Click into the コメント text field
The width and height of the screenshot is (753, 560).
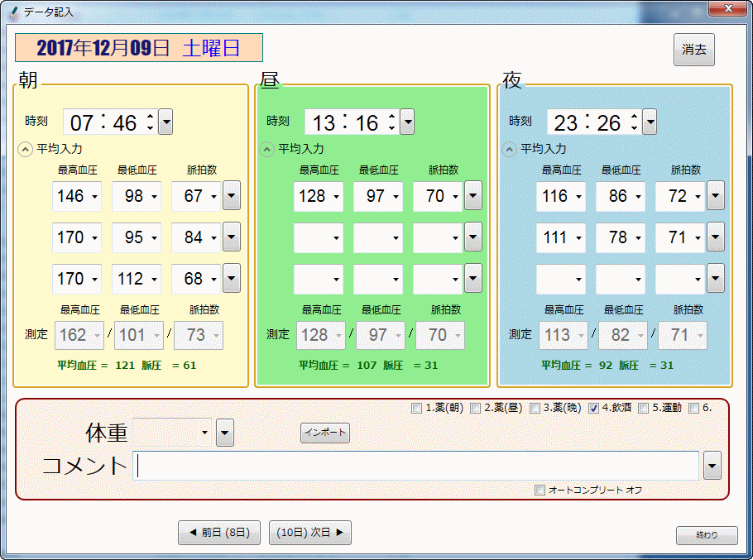418,467
